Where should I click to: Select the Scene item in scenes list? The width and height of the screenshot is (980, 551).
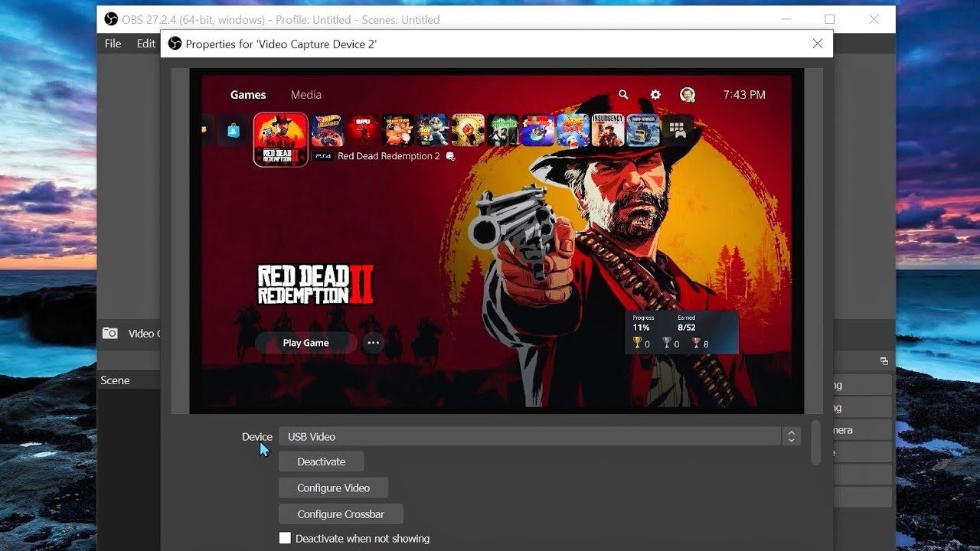(129, 380)
